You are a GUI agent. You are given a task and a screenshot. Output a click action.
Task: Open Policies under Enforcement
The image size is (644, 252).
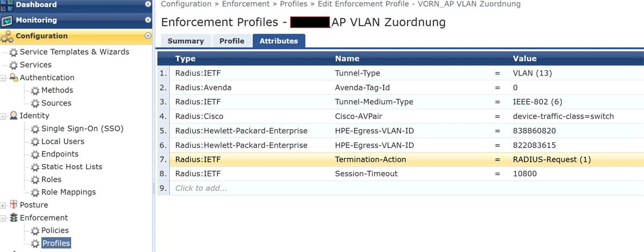click(x=55, y=231)
